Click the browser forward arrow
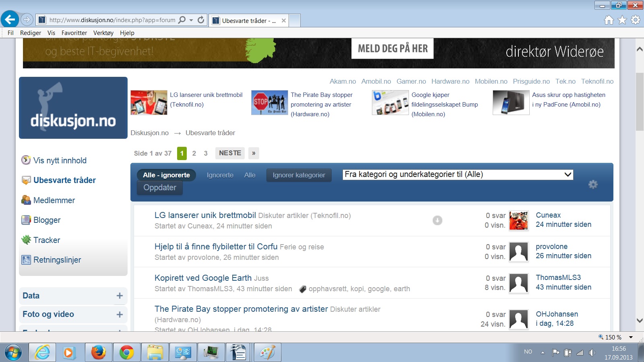Screen dimensions: 644x362 tap(27, 19)
